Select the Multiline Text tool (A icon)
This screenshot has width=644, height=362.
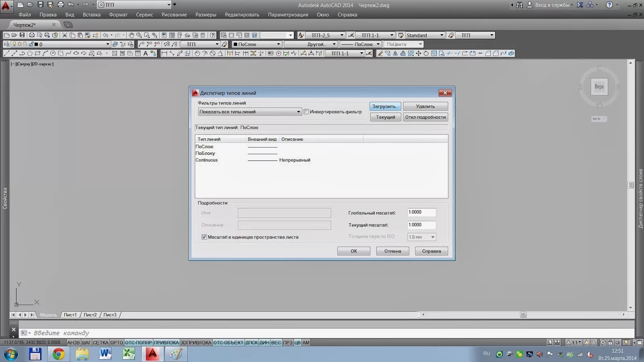click(x=145, y=53)
